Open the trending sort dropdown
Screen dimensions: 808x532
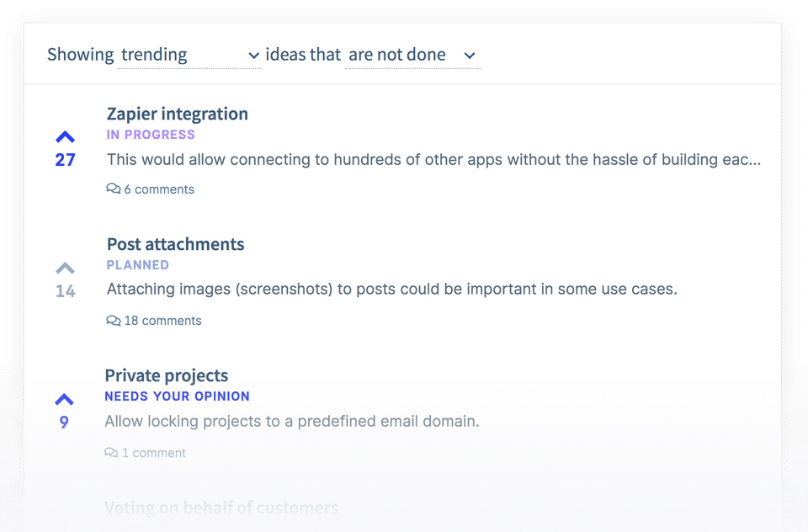189,55
